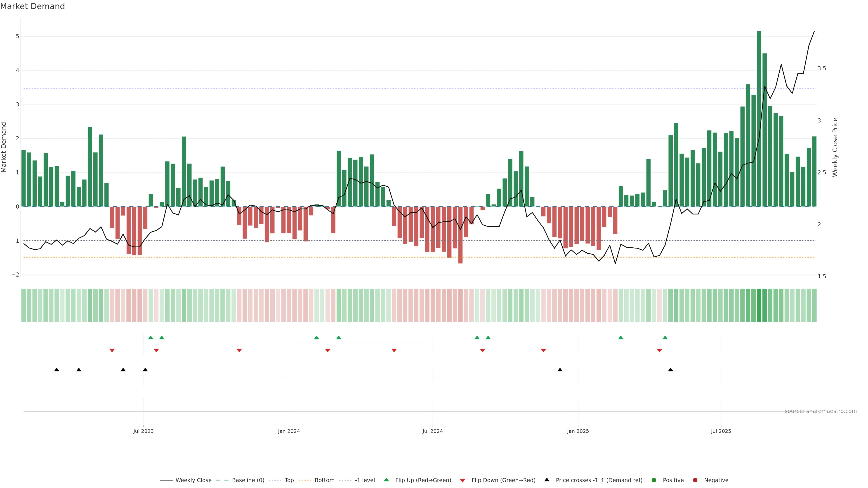868x488 pixels.
Task: Click the Negative red dot legend icon
Action: tap(695, 480)
